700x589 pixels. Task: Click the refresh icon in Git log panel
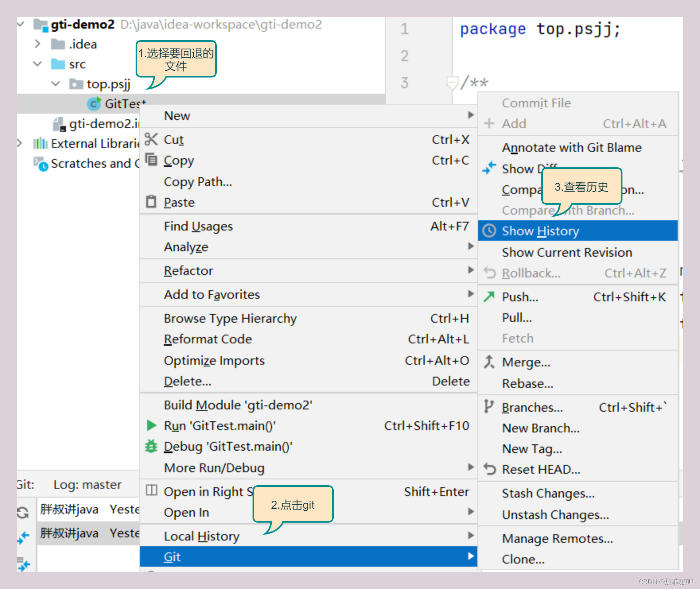point(23,512)
